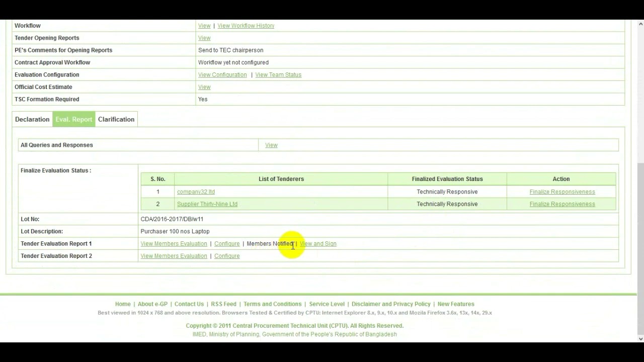This screenshot has width=644, height=362.
Task: Click lot number 'CDA/2016-2017/DB/w11'
Action: tap(172, 219)
